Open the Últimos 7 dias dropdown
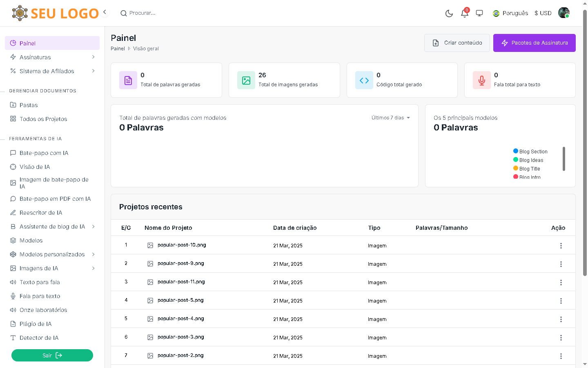Image resolution: width=588 pixels, height=368 pixels. point(390,118)
